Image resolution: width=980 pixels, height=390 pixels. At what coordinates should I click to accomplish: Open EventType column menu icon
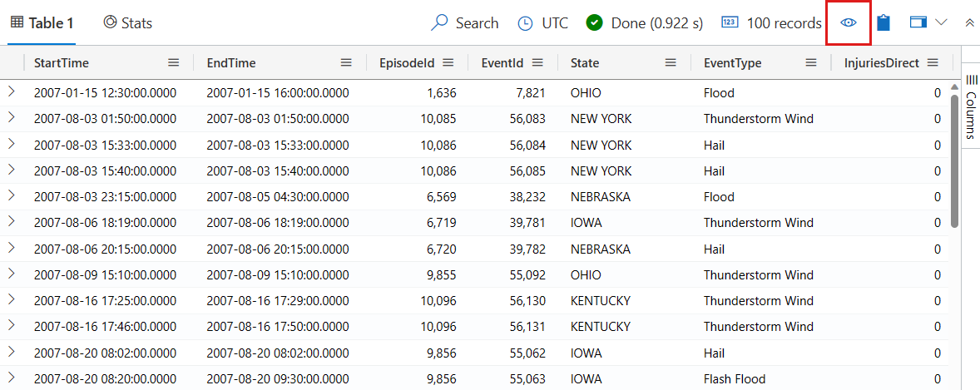(811, 63)
